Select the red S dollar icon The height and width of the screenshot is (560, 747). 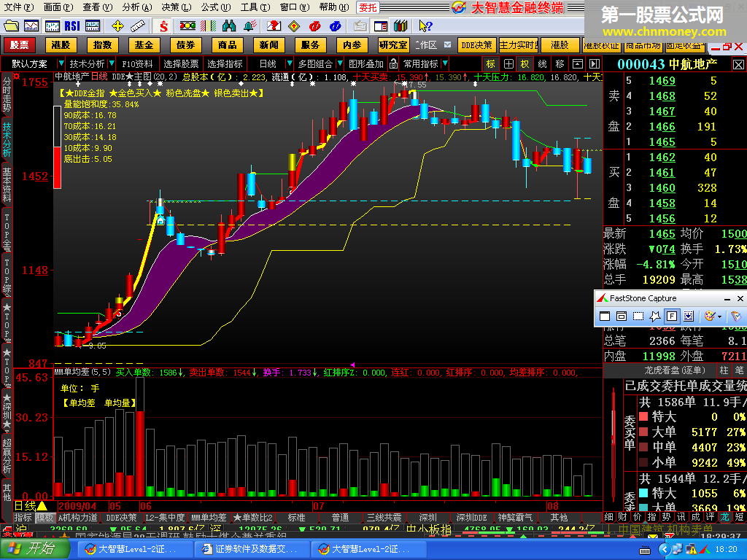pos(164,26)
